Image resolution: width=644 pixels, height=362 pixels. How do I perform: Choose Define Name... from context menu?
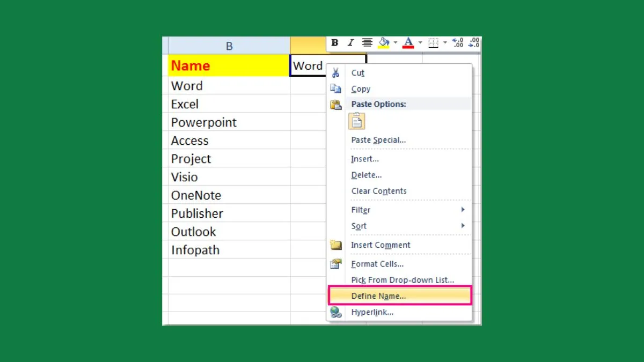coord(378,296)
